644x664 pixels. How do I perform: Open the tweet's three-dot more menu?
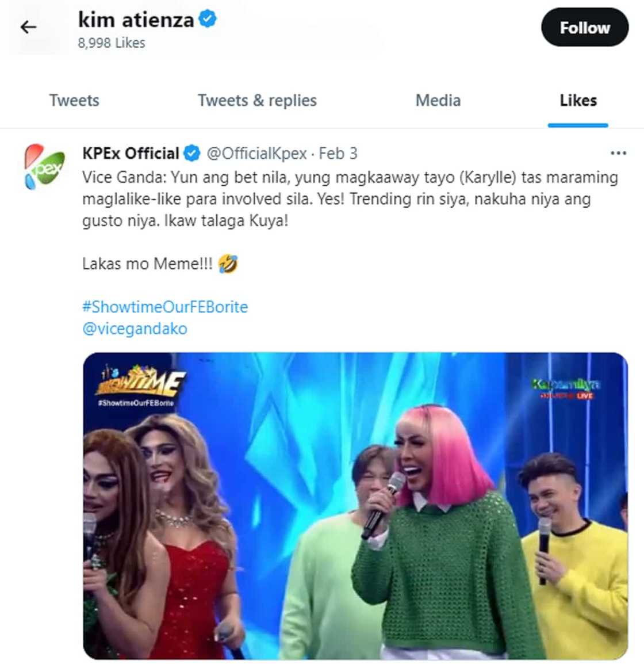[x=618, y=153]
